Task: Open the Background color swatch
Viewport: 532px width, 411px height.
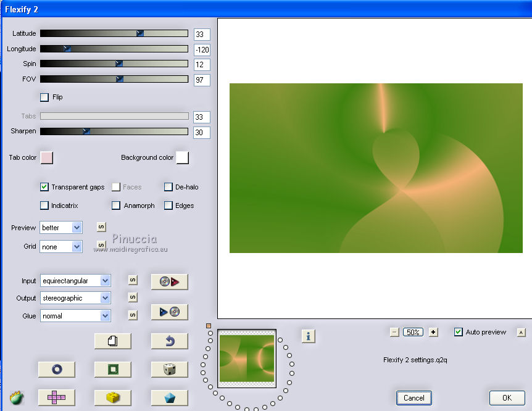Action: [182, 158]
